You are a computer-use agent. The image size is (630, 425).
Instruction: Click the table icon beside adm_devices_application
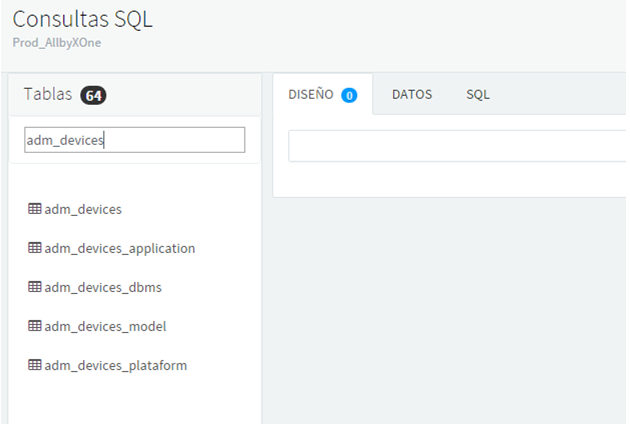(x=35, y=248)
